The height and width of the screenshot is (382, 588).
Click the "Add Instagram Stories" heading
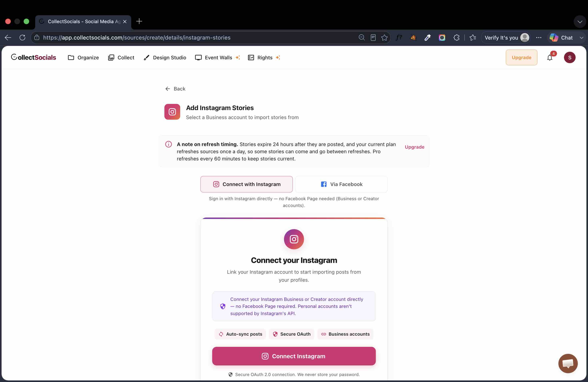220,108
